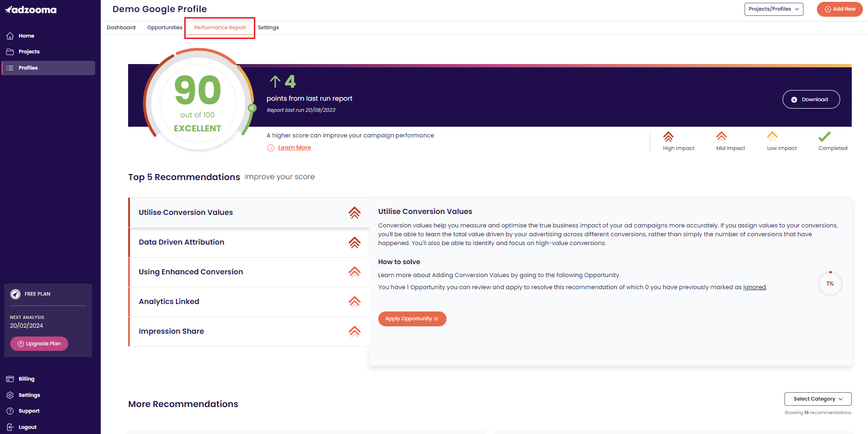Switch to the Dashboard tab

121,27
